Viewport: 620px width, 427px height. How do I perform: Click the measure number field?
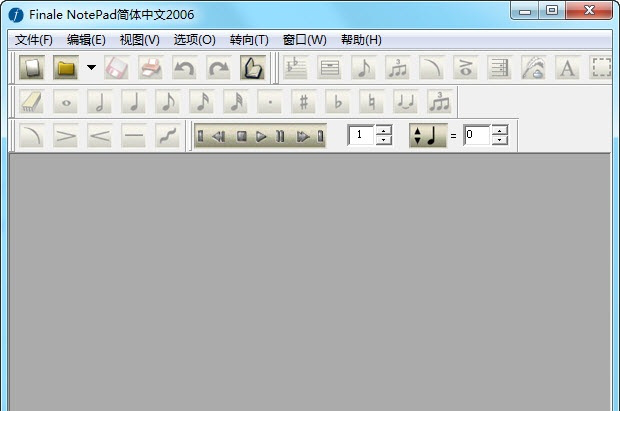point(361,135)
